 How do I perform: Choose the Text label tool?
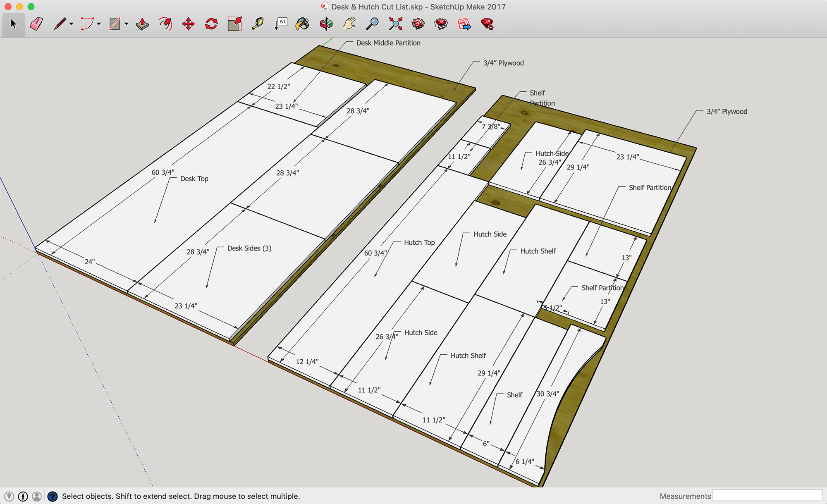[281, 24]
